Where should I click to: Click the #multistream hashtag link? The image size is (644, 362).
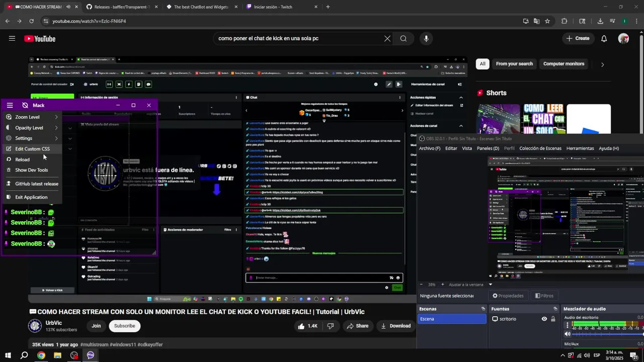coord(95,344)
